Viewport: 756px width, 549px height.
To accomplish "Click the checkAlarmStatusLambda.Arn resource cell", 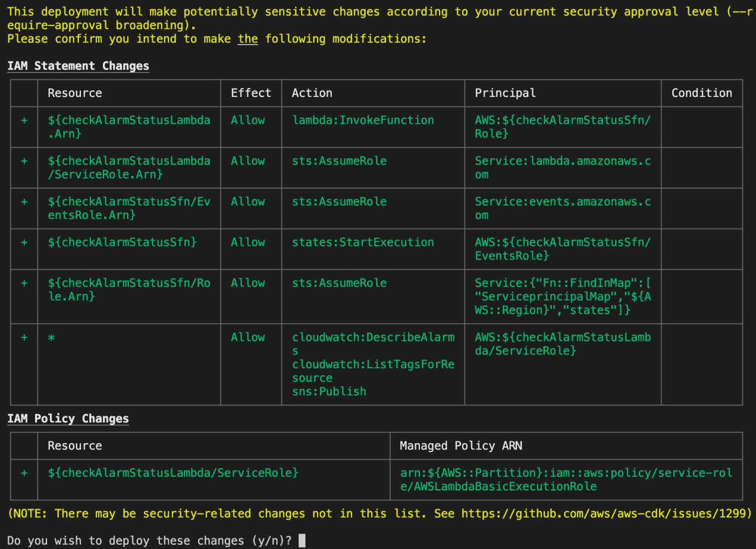I will (x=129, y=127).
